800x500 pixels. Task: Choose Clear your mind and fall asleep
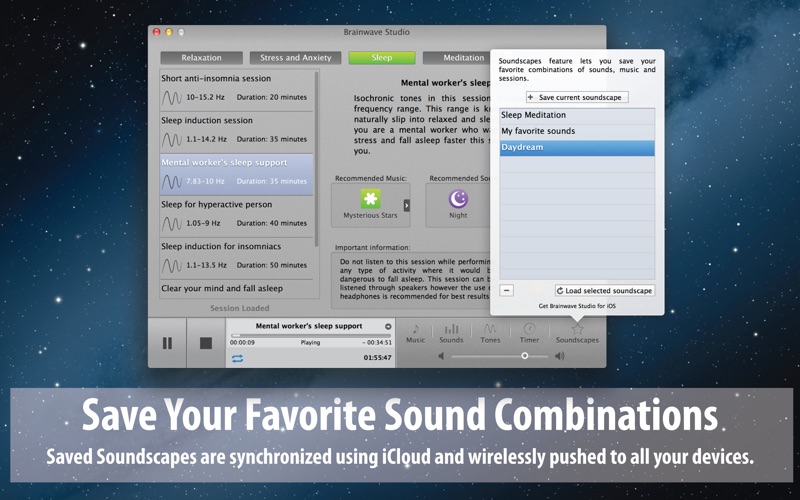[x=237, y=289]
